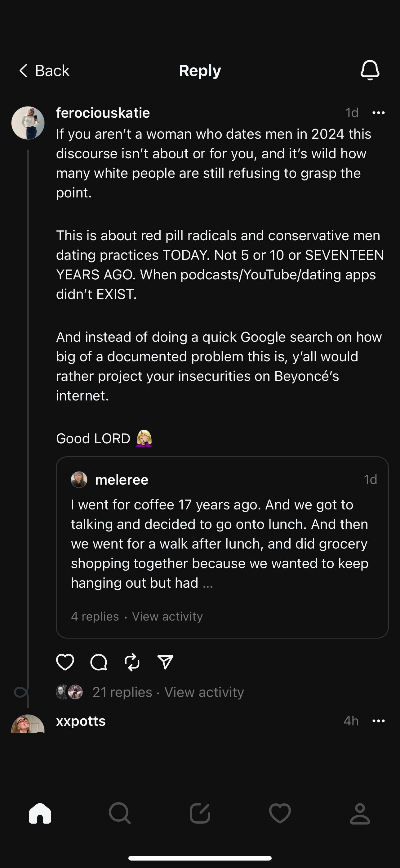Open the ferociouskatie username
The height and width of the screenshot is (868, 400).
(103, 113)
